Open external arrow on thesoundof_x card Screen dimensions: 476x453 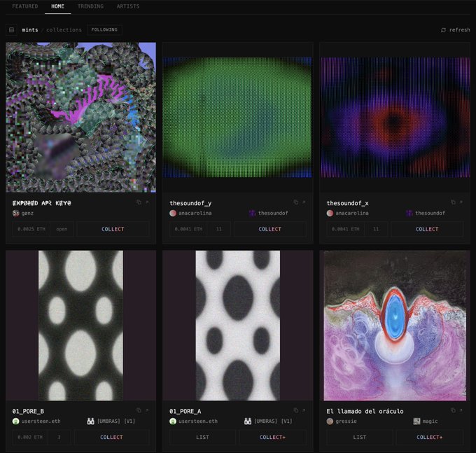pos(461,202)
